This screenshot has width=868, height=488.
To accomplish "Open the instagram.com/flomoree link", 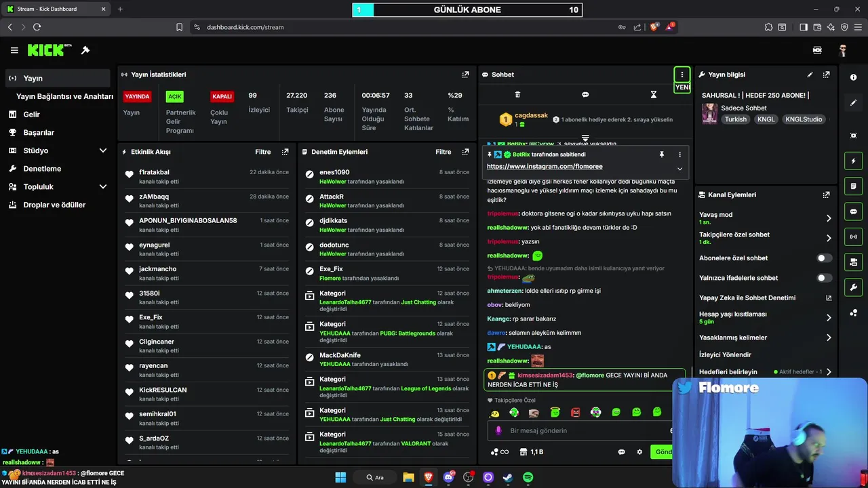I will tap(545, 167).
